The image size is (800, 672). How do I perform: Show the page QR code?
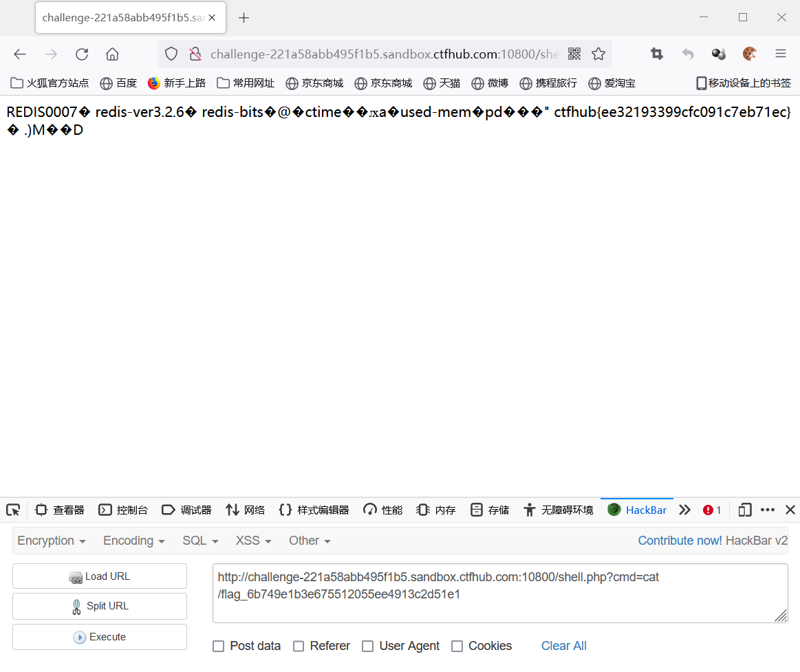click(574, 54)
